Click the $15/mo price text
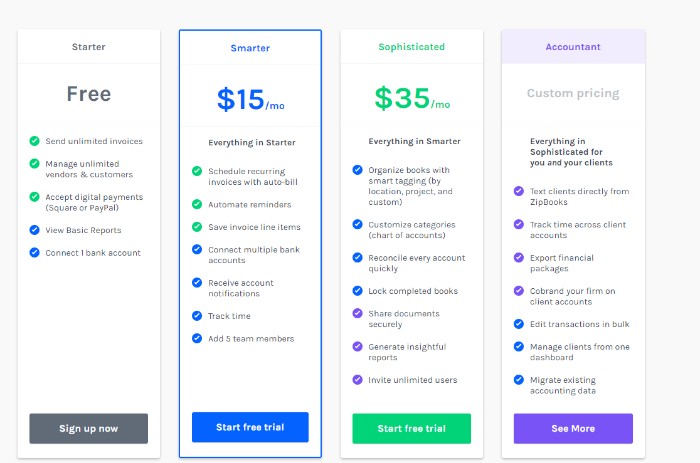This screenshot has height=463, width=700. (249, 99)
